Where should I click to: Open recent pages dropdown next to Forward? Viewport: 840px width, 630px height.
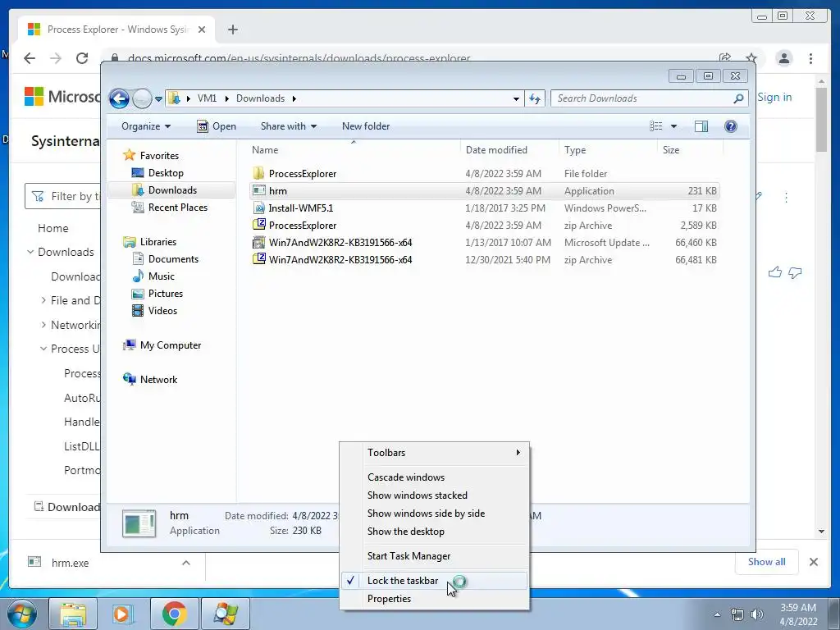(x=158, y=99)
